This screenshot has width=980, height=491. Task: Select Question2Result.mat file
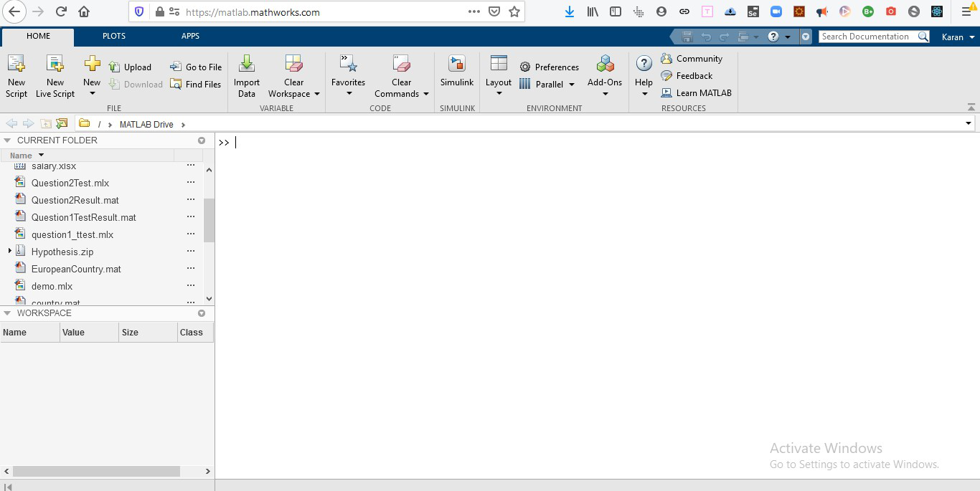point(75,200)
